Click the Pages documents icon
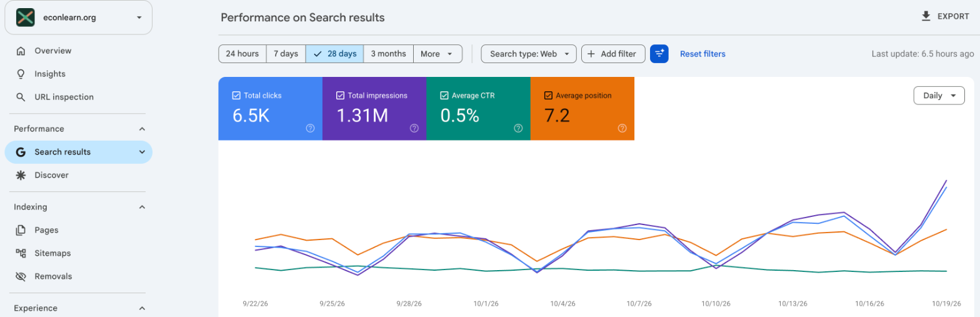Viewport: 980px width, 317px height. pyautogui.click(x=21, y=230)
